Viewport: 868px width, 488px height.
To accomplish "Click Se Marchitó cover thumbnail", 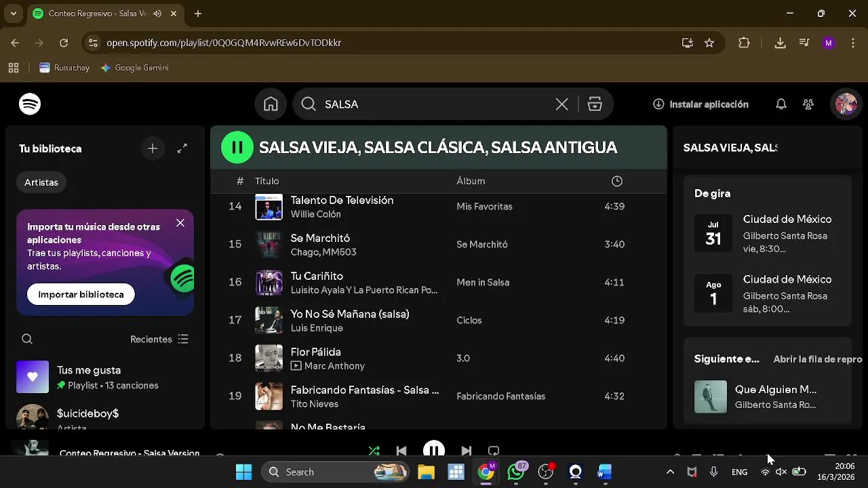I will click(x=269, y=244).
